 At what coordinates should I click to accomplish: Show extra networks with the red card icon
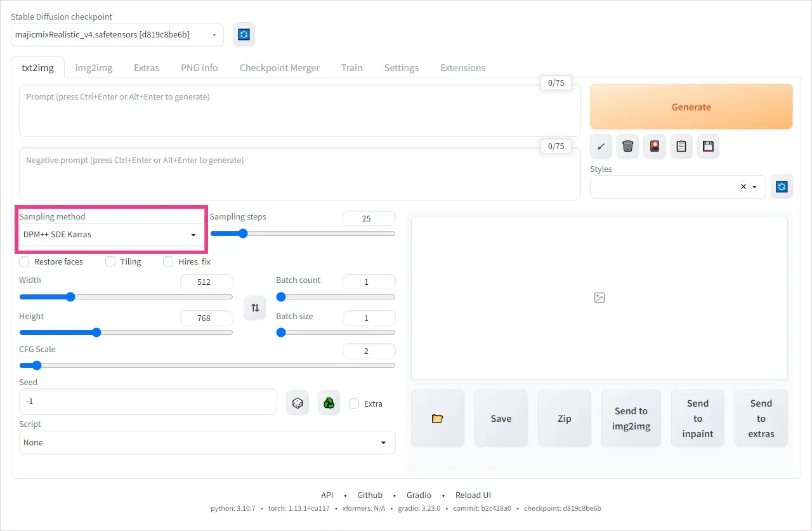[654, 147]
